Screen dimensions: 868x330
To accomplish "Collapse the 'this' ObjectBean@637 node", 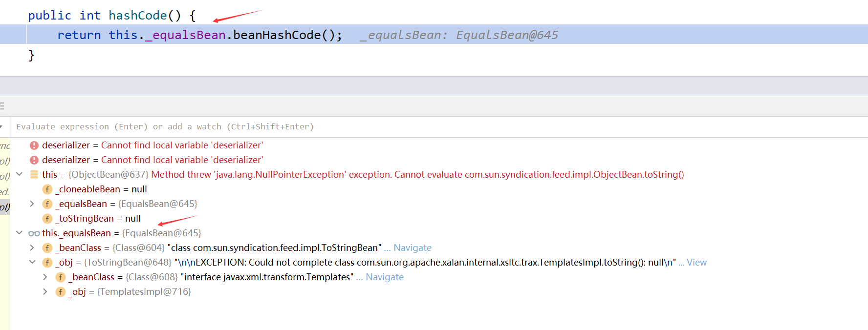I will pyautogui.click(x=20, y=174).
